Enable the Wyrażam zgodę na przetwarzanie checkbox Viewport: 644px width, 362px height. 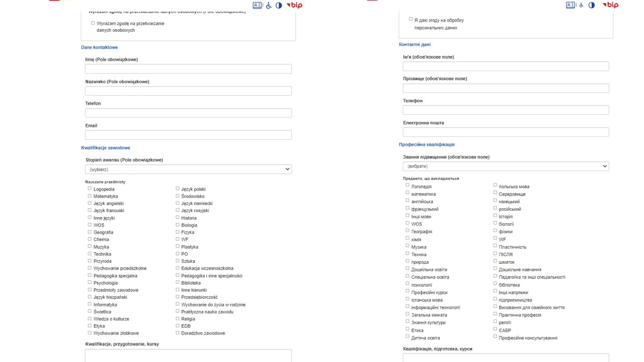coord(93,23)
